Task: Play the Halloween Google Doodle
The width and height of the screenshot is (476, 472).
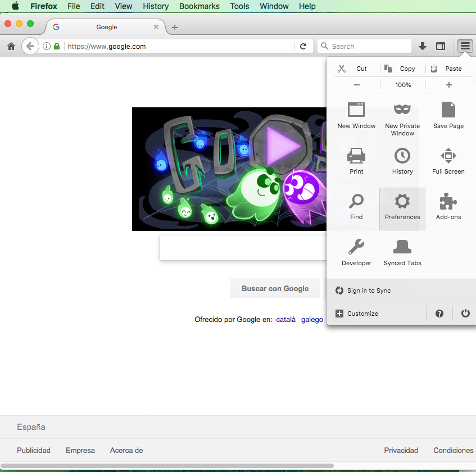Action: 283,145
